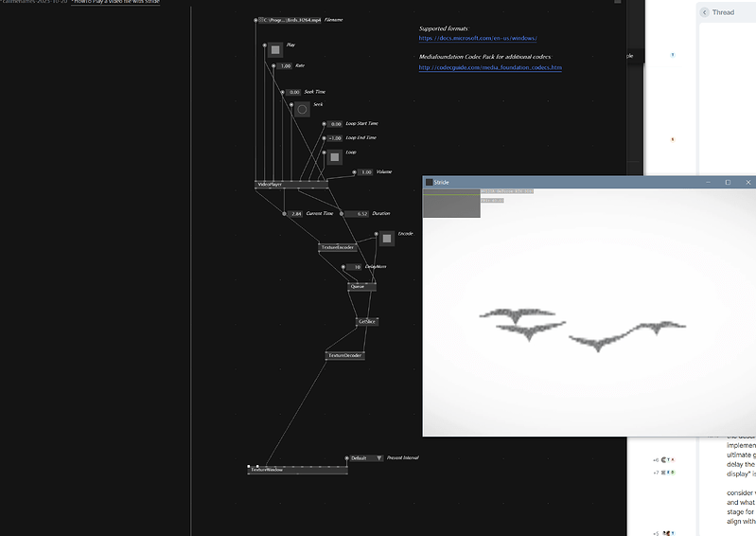This screenshot has width=756, height=536.
Task: Select the Queue node
Action: [x=361, y=287]
